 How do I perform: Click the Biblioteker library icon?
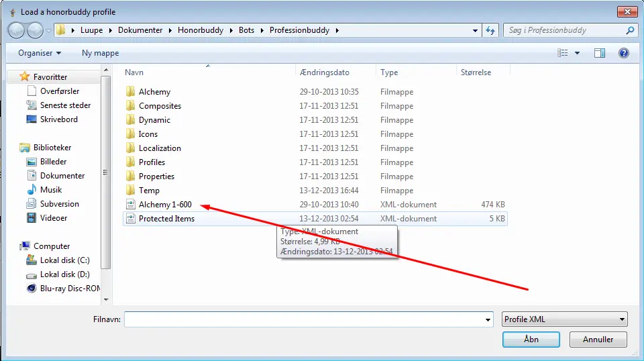(25, 148)
